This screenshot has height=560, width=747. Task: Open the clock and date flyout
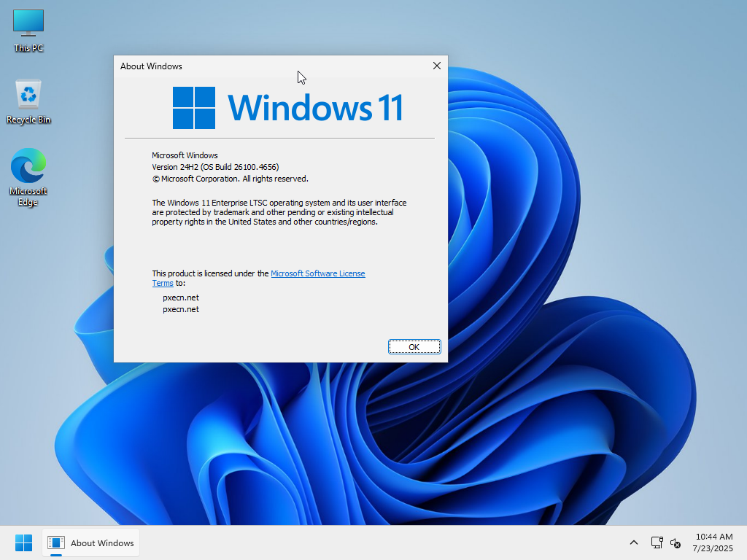[713, 542]
